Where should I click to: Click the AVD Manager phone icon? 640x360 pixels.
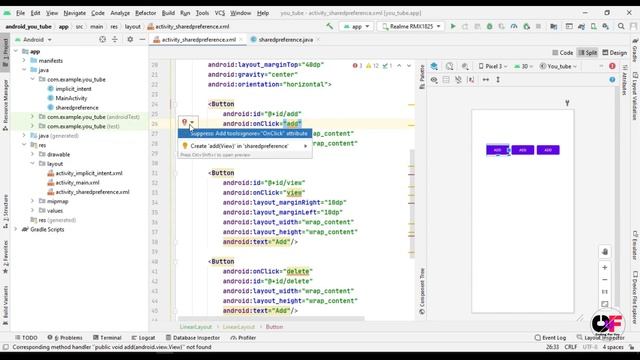593,27
